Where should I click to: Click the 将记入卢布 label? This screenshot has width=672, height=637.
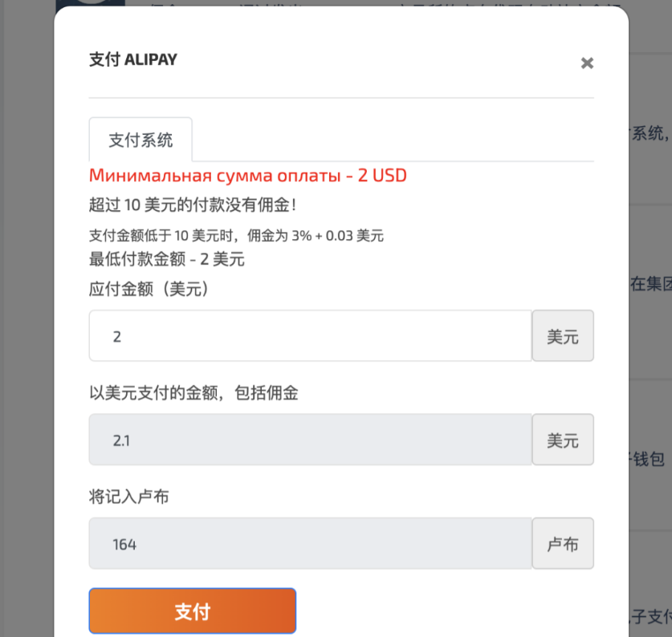point(128,497)
